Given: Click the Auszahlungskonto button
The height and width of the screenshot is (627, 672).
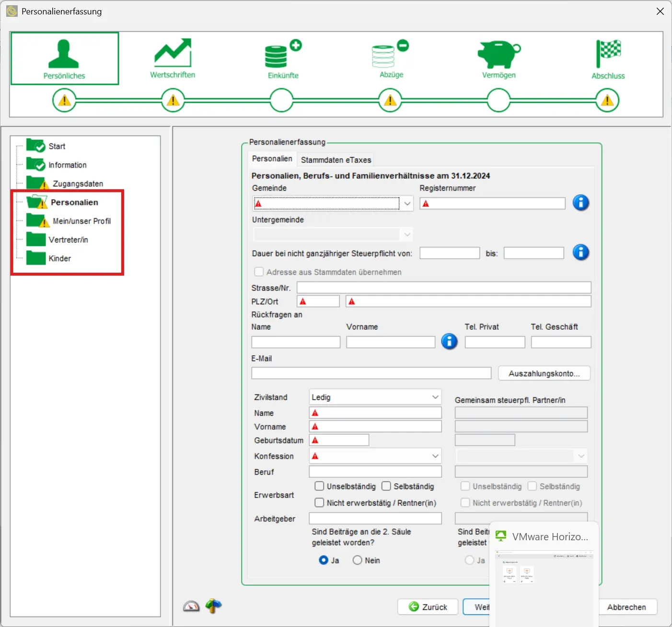Looking at the screenshot, I should (x=544, y=373).
